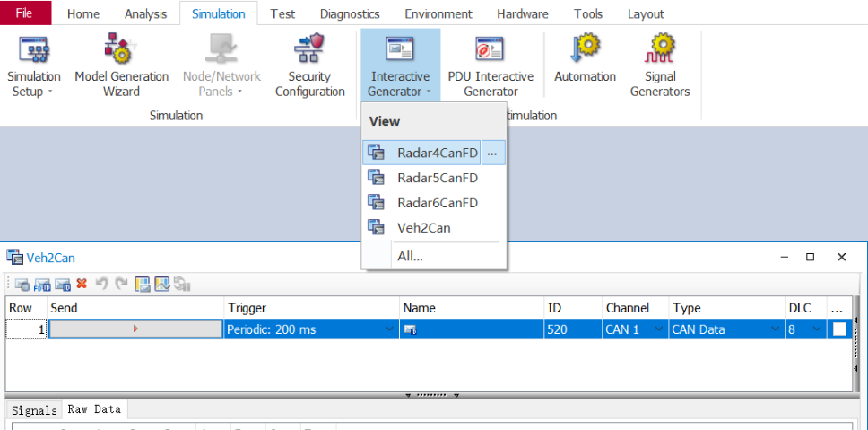Viewport: 868px width, 430px height.
Task: Open the Channel CAN 1 dropdown
Action: (660, 329)
